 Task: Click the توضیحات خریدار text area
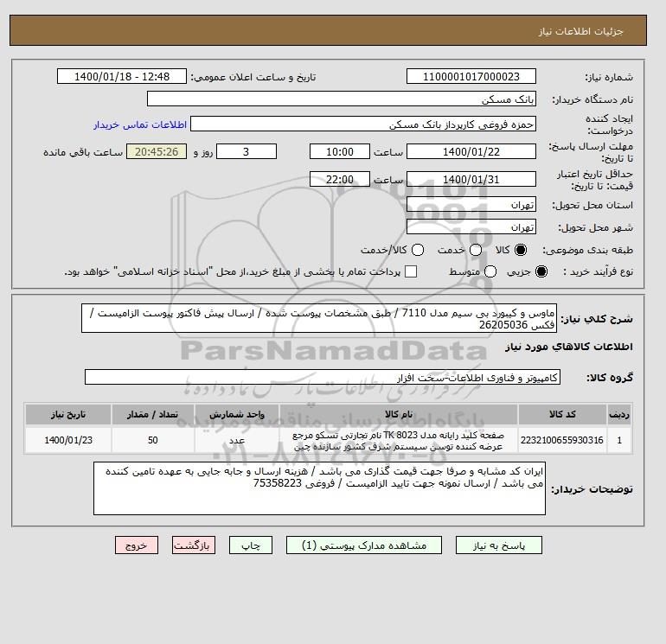click(319, 488)
